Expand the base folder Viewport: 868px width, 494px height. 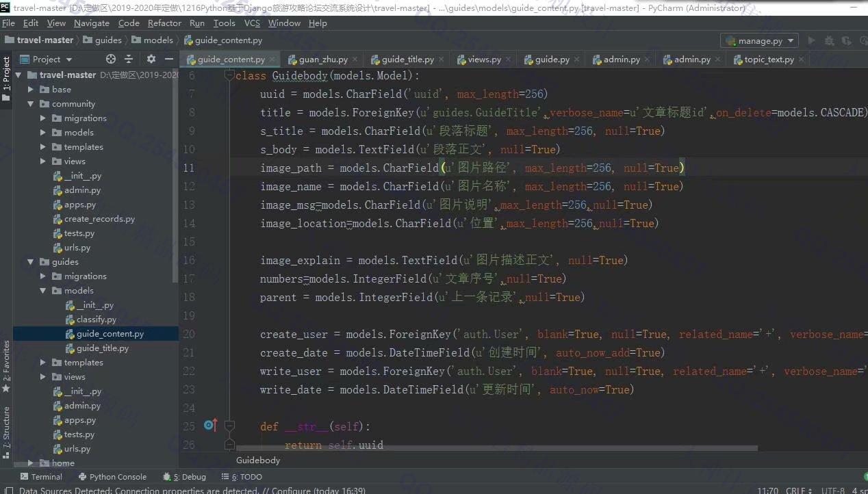pos(31,90)
